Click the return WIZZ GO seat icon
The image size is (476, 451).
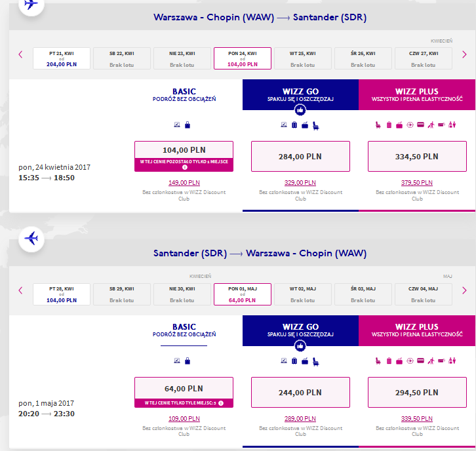(316, 361)
